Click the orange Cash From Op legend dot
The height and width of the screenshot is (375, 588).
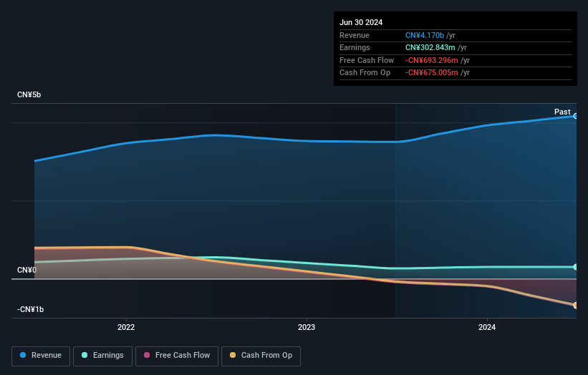click(x=233, y=355)
